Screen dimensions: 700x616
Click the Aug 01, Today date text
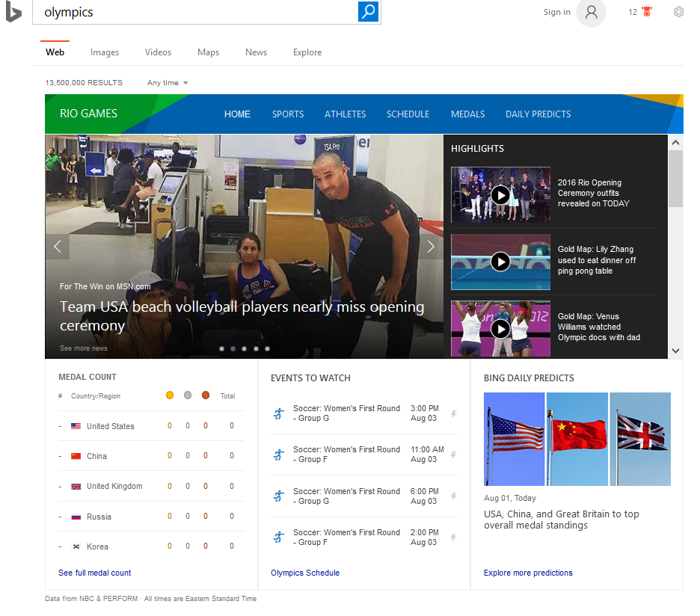pos(510,498)
